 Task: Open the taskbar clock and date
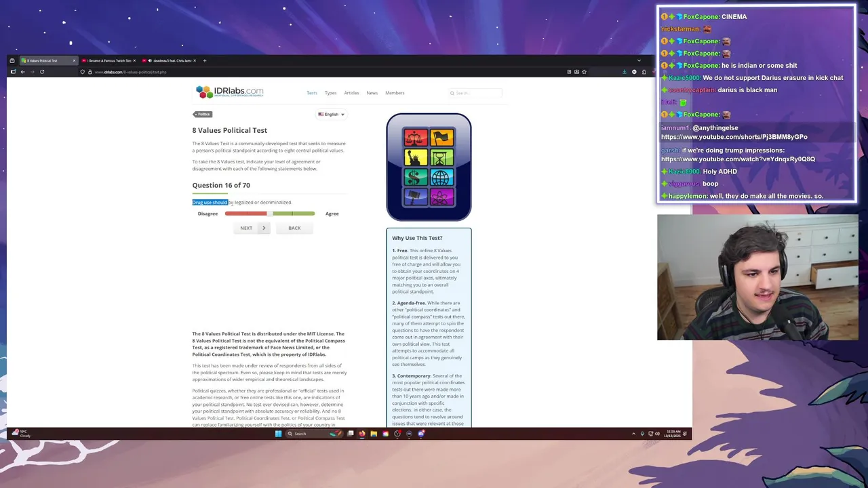[x=673, y=434]
